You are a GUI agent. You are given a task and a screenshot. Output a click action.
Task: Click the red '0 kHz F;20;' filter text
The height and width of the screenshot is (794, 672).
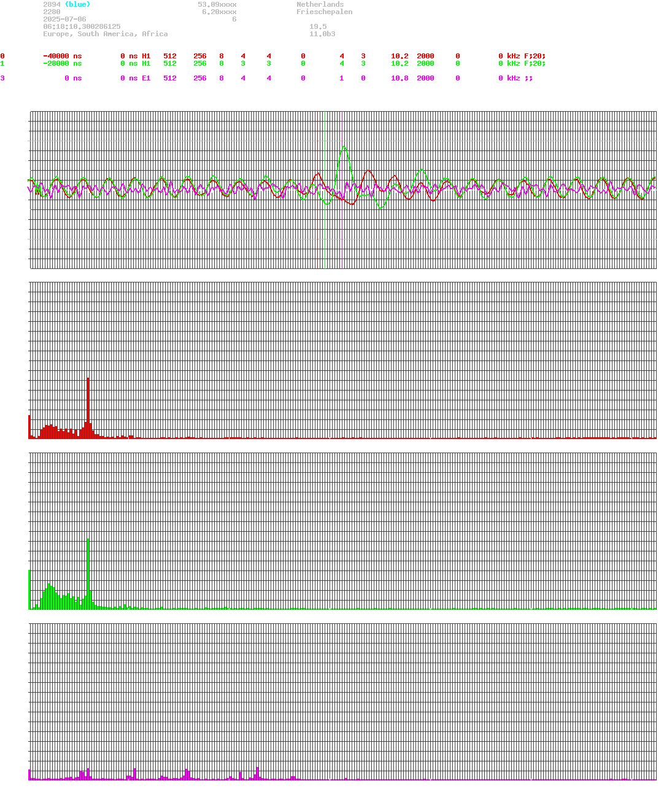(x=522, y=56)
